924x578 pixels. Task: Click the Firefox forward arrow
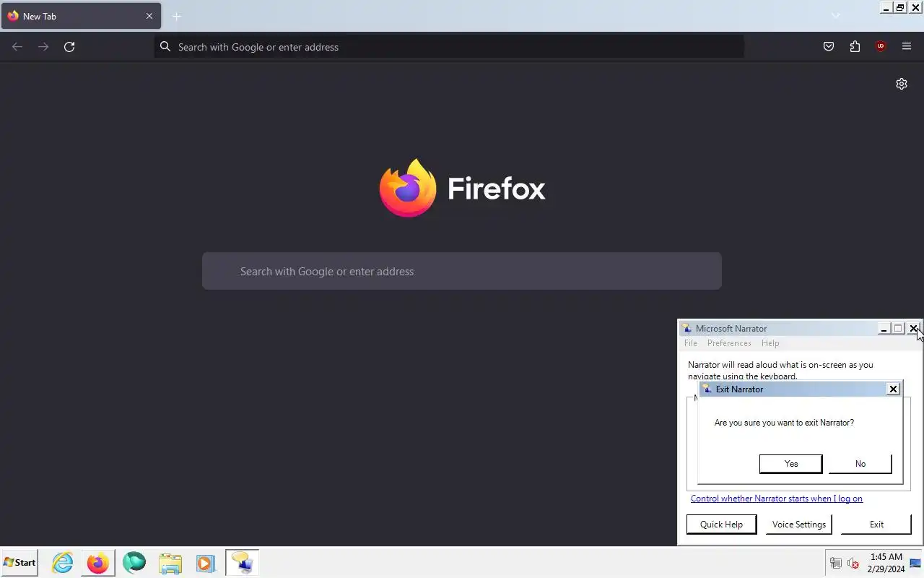(43, 47)
